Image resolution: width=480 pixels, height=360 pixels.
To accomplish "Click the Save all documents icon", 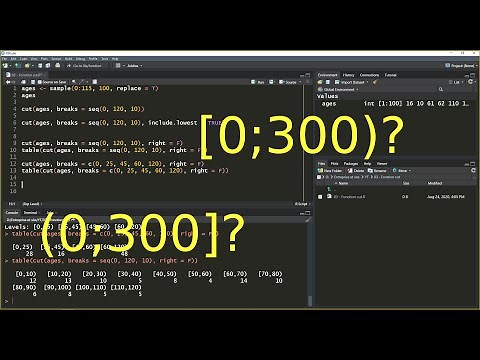I will pyautogui.click(x=48, y=66).
